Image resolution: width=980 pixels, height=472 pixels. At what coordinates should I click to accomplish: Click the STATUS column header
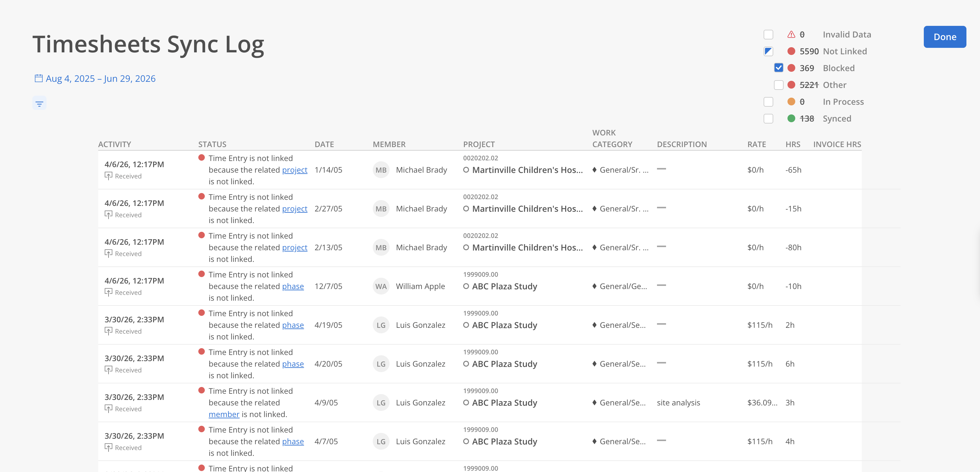pos(212,144)
